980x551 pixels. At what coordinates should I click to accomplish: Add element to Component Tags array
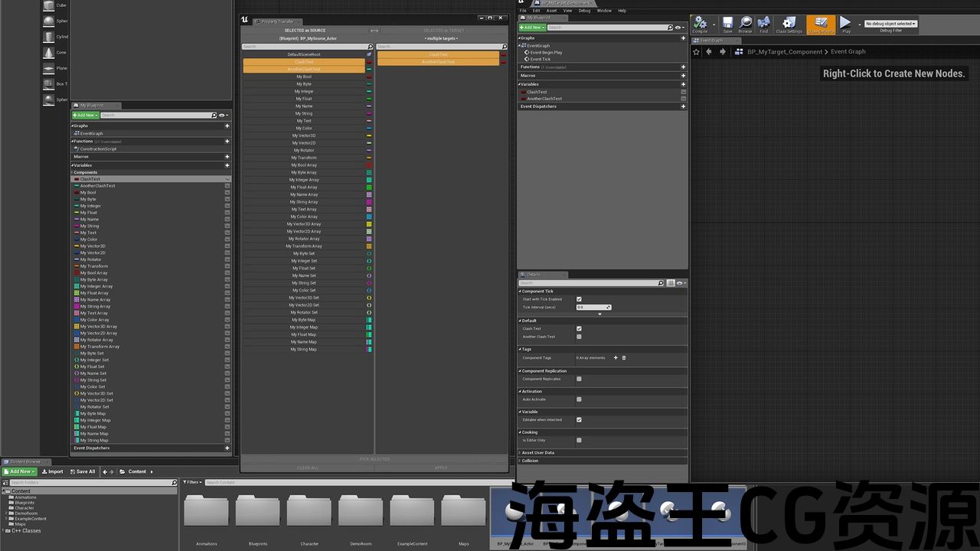[616, 357]
